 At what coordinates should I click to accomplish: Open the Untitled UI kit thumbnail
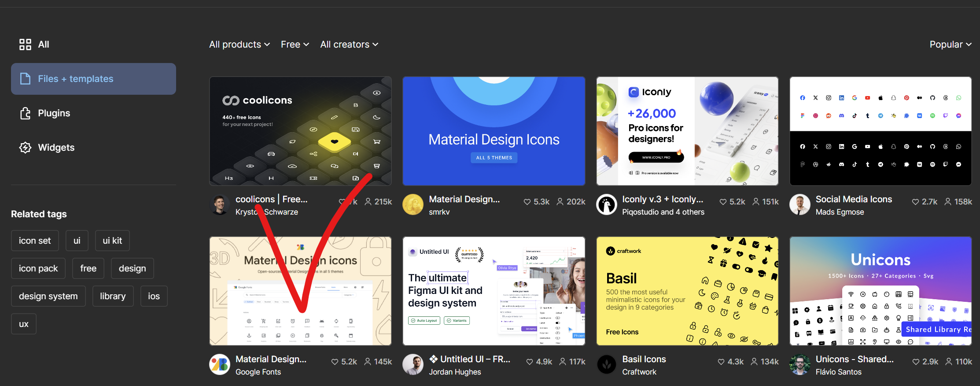pyautogui.click(x=494, y=291)
